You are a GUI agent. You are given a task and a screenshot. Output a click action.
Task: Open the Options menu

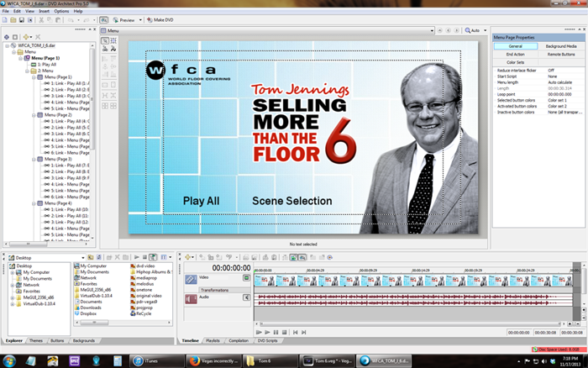[x=61, y=11]
